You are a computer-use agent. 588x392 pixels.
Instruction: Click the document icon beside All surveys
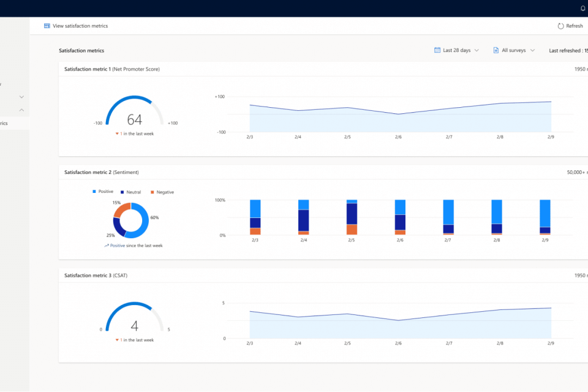click(496, 50)
